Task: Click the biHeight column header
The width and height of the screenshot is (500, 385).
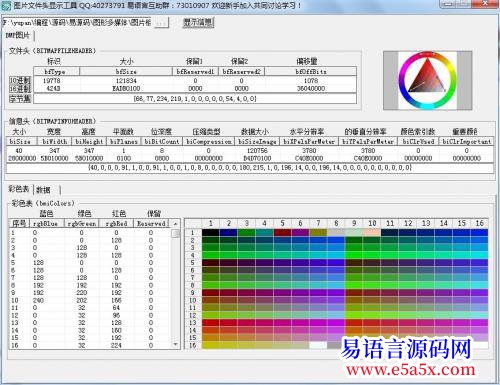Action: pos(89,142)
